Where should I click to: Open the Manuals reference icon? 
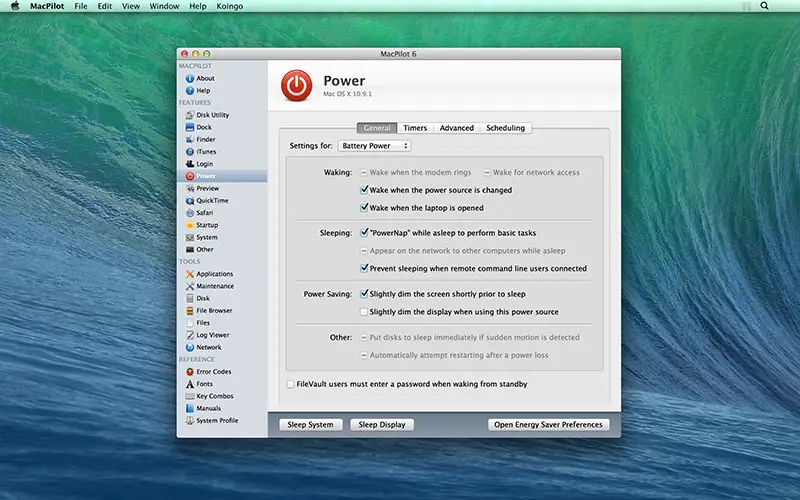[x=190, y=409]
